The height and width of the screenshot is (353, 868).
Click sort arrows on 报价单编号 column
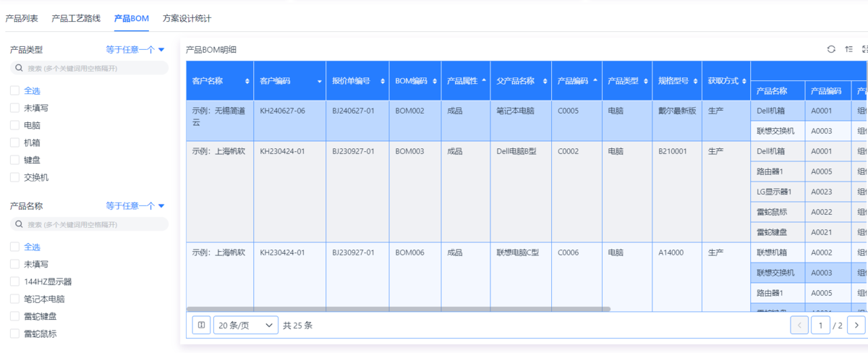(383, 81)
